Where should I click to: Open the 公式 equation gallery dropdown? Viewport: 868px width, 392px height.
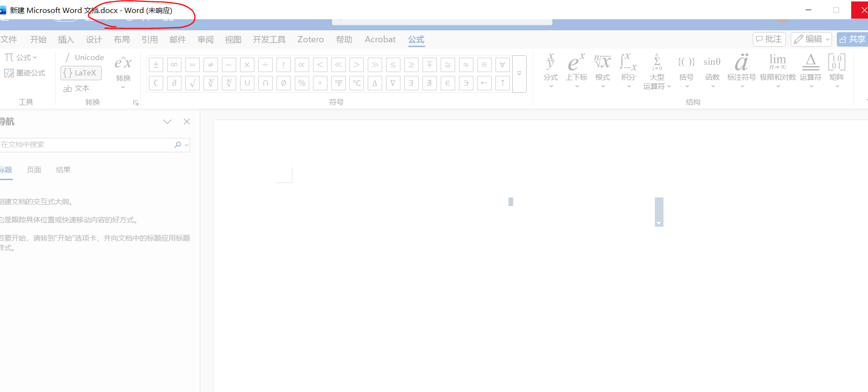(21, 57)
